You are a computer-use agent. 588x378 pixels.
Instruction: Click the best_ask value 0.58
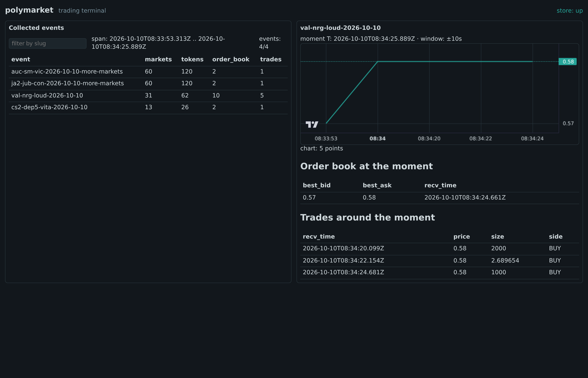(x=369, y=198)
